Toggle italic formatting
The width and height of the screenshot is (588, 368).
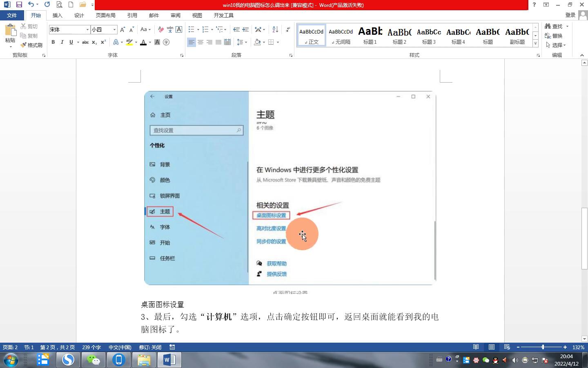(x=62, y=42)
